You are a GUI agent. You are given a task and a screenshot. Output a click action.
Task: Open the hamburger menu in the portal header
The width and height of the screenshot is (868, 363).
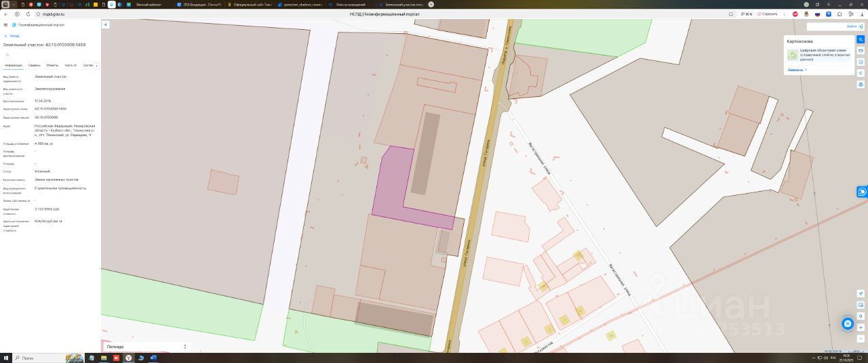click(5, 24)
